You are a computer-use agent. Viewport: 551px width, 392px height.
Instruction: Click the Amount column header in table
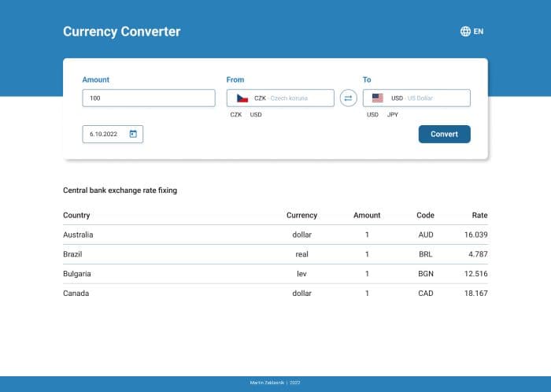coord(367,216)
